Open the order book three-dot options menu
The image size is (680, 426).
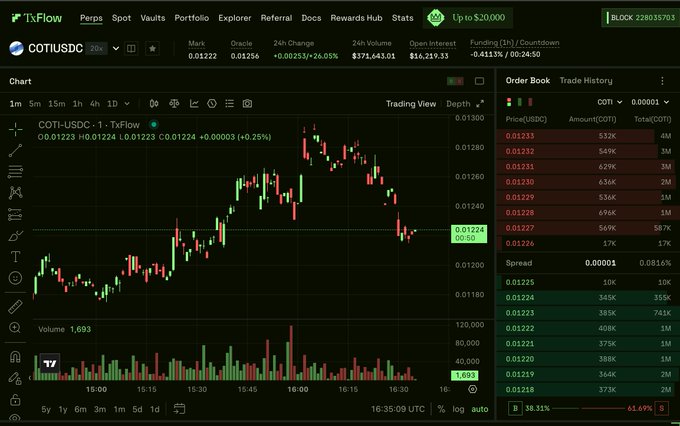(662, 81)
